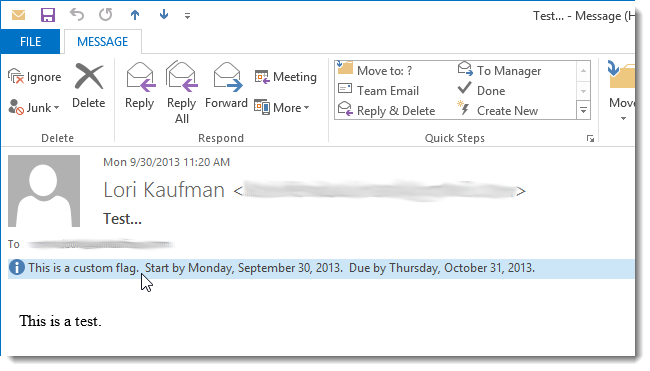Click the Move folder icon
The image size is (650, 371).
(621, 75)
